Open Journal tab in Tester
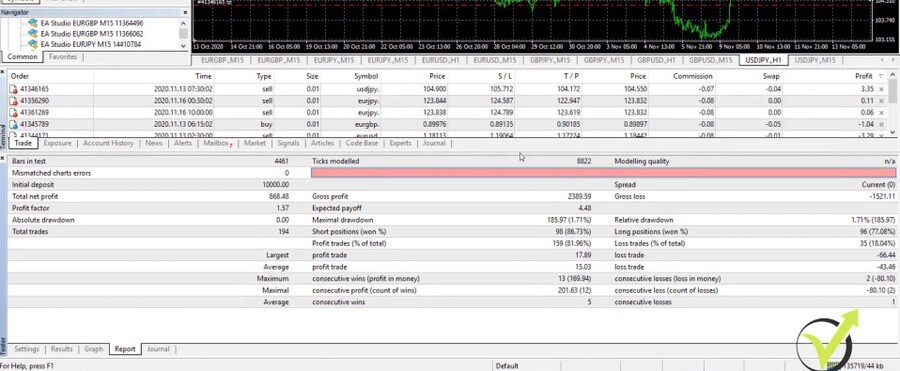This screenshot has width=900, height=371. pyautogui.click(x=158, y=349)
